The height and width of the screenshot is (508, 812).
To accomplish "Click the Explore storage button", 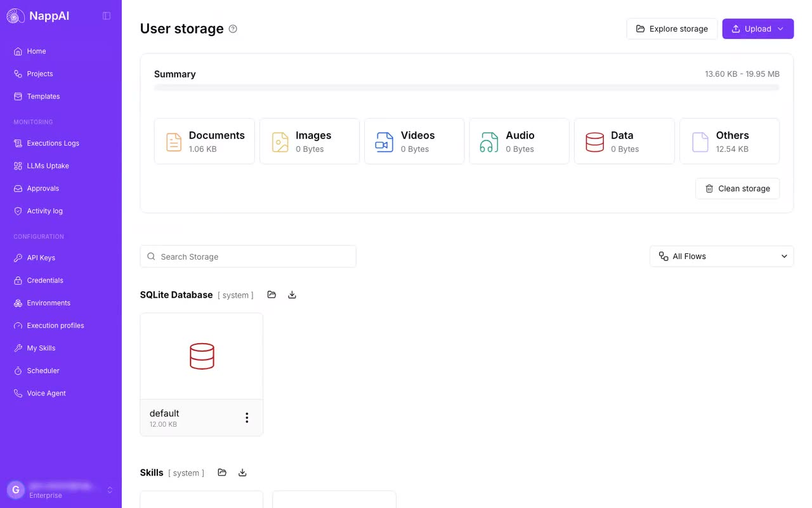I will coord(672,29).
